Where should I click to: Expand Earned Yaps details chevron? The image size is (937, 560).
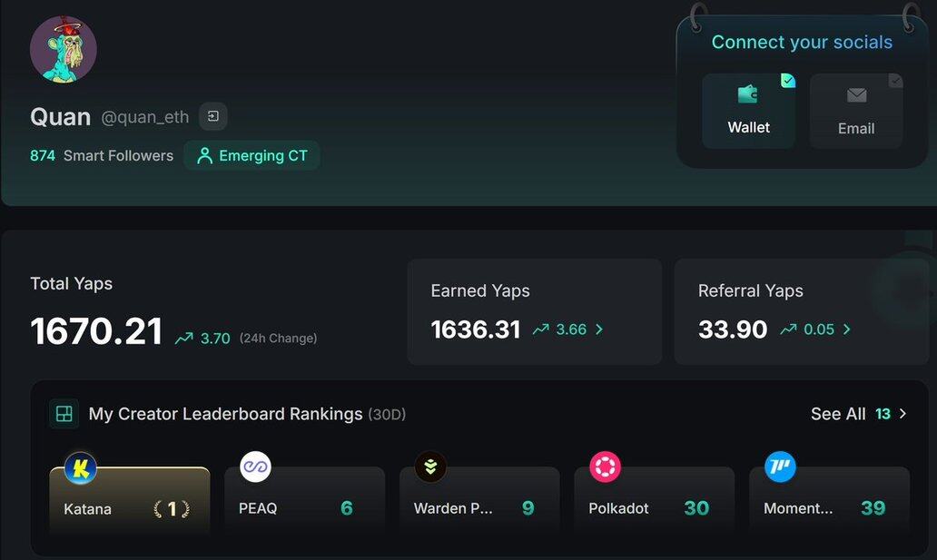coord(599,329)
